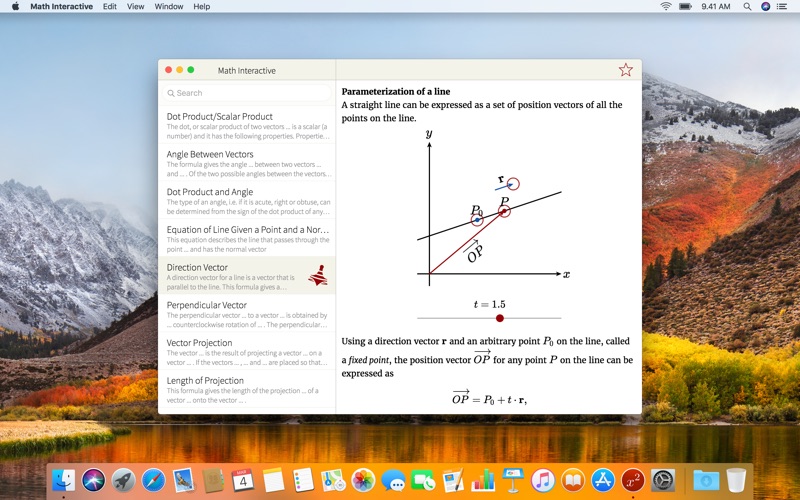Click the 9.41 AM clock
This screenshot has height=500, width=800.
(715, 7)
